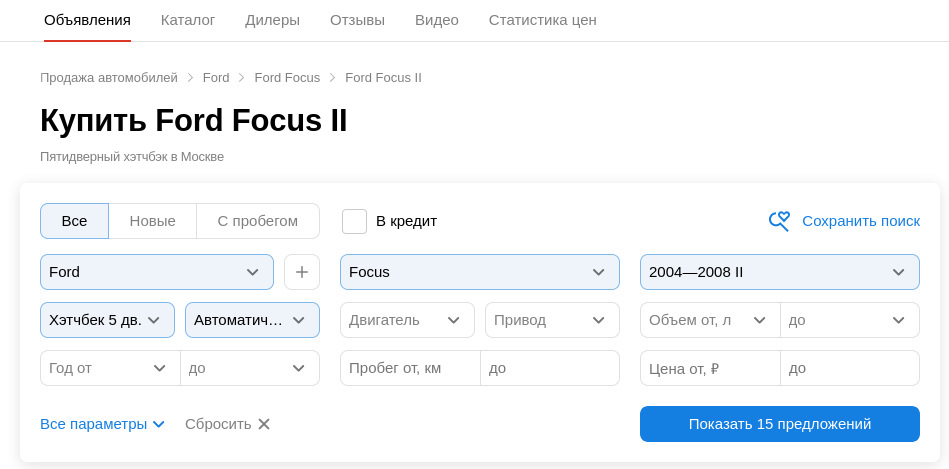
Task: Click the chevron next to Все параметры
Action: pos(159,424)
